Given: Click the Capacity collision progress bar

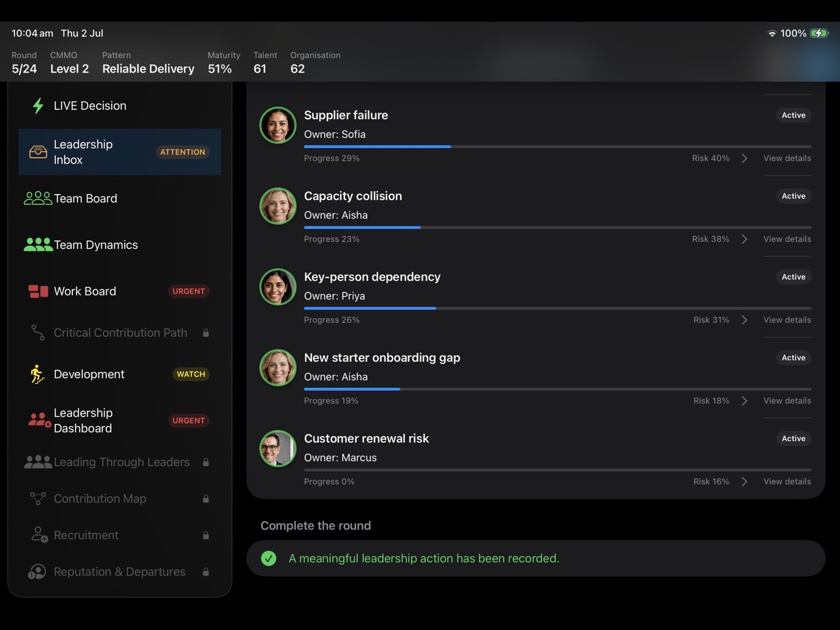Looking at the screenshot, I should click(558, 227).
